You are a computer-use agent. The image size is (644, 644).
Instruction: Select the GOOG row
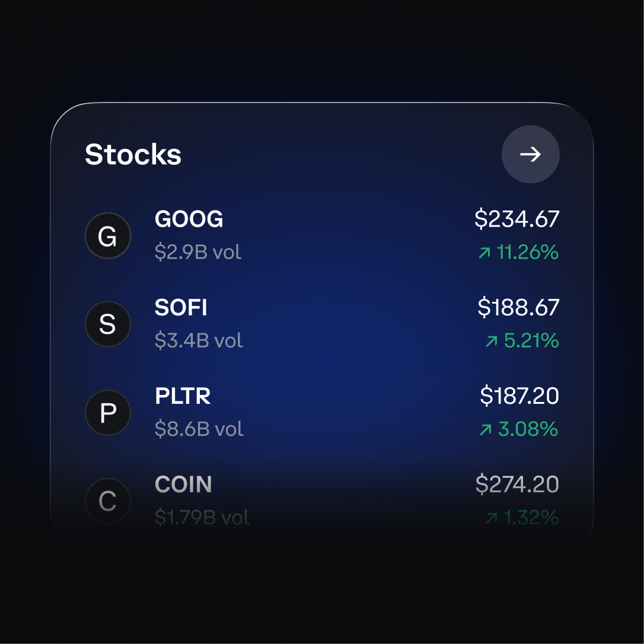click(322, 235)
